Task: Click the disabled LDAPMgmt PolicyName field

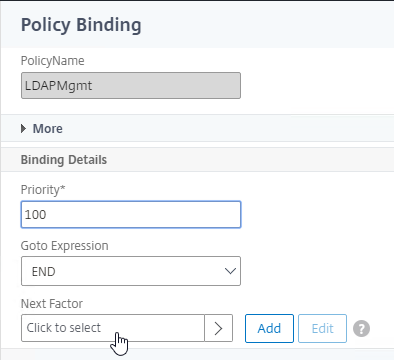Action: (131, 85)
